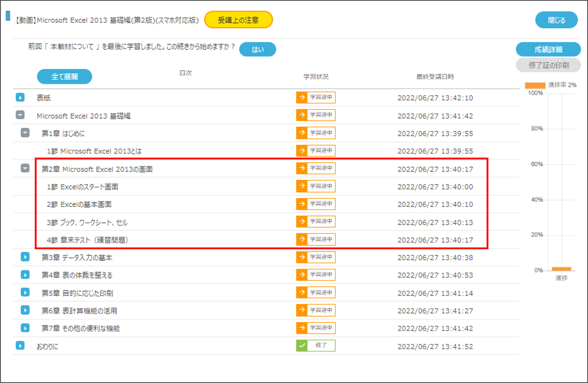The width and height of the screenshot is (588, 383).
Task: Expand the 表紙 row arrow
Action: 20,97
